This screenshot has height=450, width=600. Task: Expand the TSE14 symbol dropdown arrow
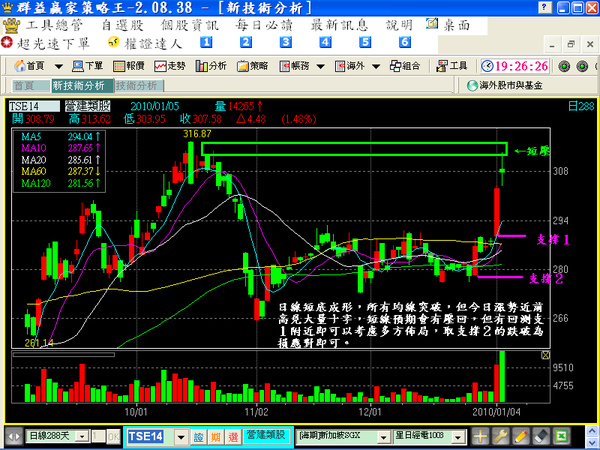click(181, 436)
